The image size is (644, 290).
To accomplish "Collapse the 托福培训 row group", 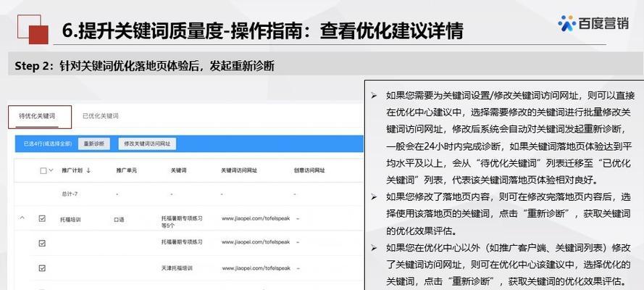I will point(22,218).
